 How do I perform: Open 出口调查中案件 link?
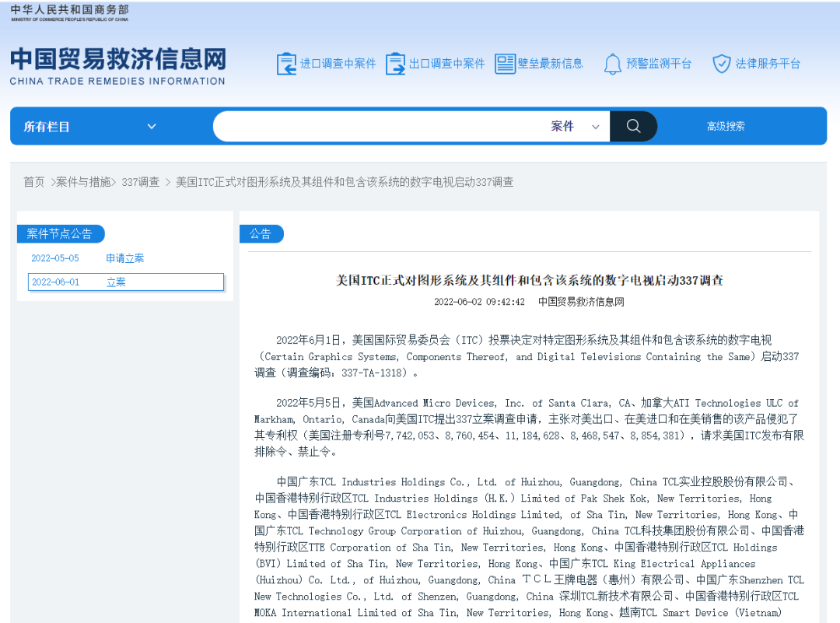click(446, 64)
